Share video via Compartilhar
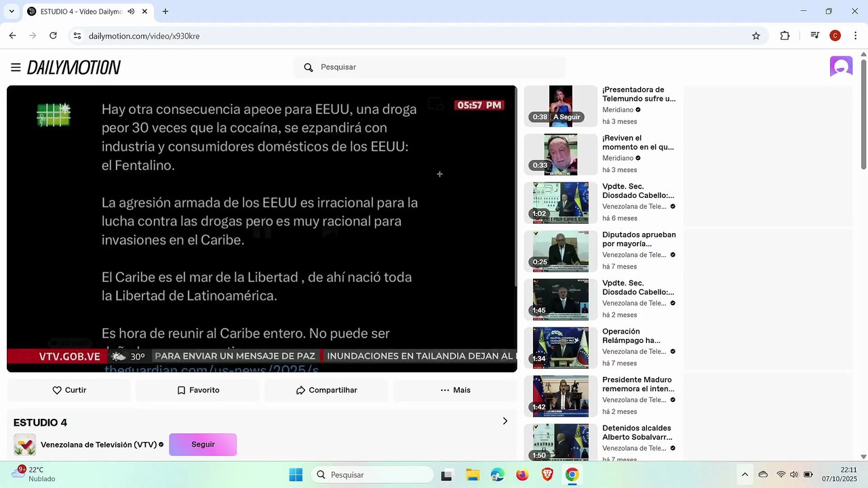Viewport: 868px width, 488px height. coord(326,390)
